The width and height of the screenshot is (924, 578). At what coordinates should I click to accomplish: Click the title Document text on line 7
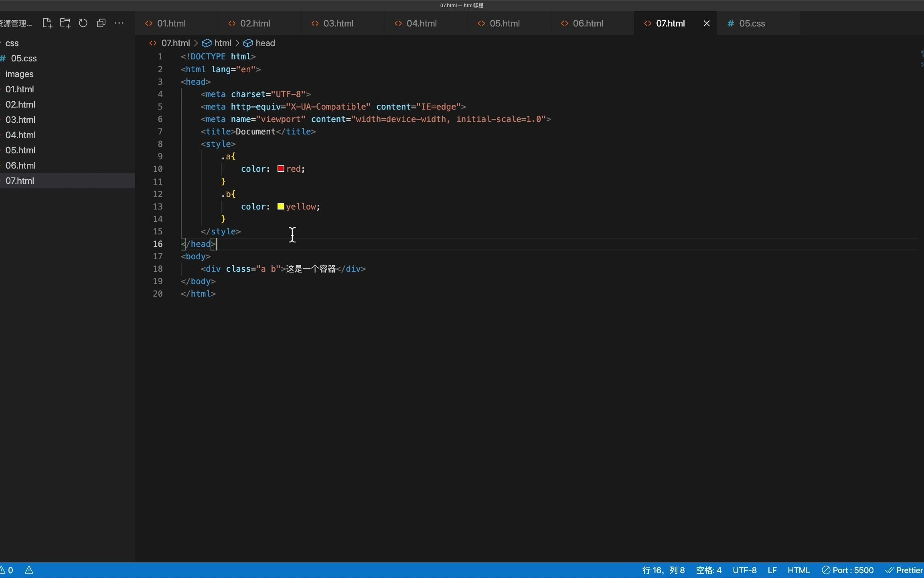click(258, 132)
